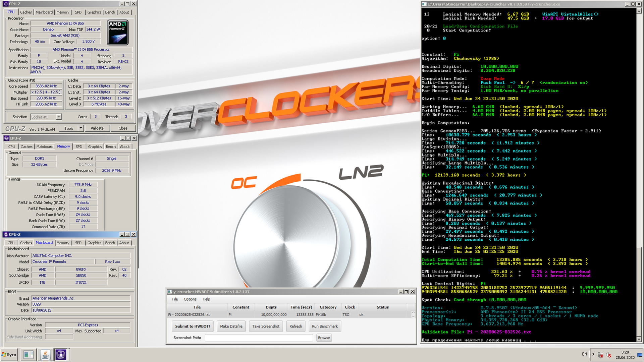Click the Digits column header
The height and width of the screenshot is (362, 644).
[271, 307]
